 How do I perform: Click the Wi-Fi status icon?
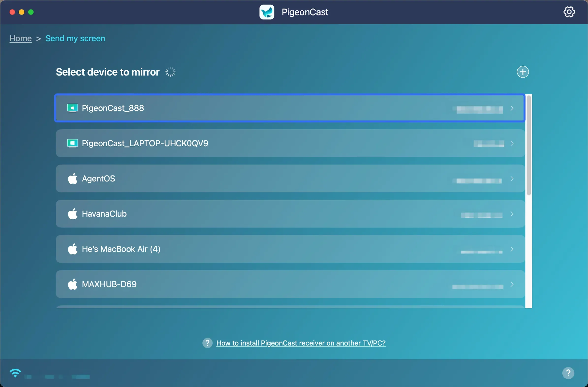(x=15, y=373)
